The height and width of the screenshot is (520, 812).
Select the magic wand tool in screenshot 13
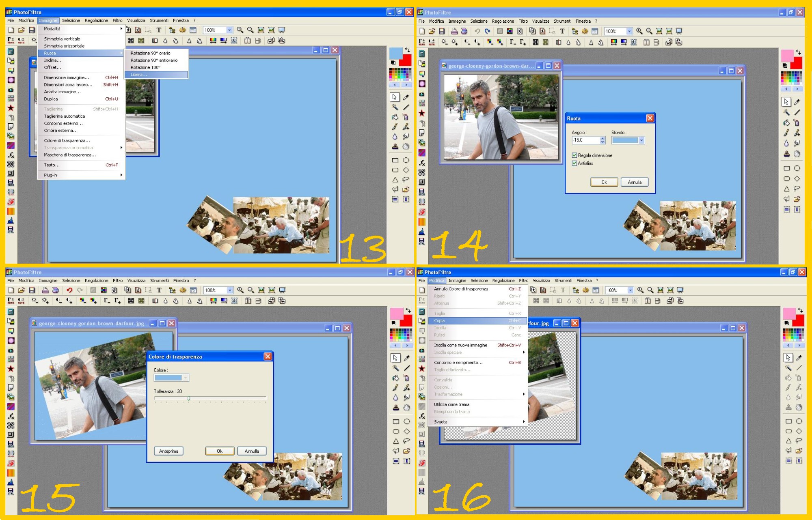point(395,107)
